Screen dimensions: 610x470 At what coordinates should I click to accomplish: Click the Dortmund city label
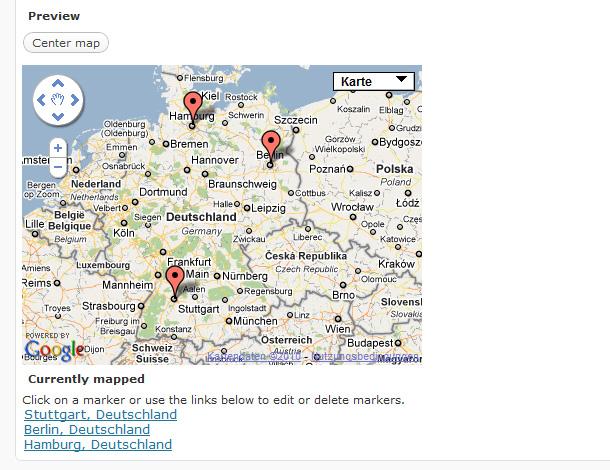pyautogui.click(x=163, y=192)
